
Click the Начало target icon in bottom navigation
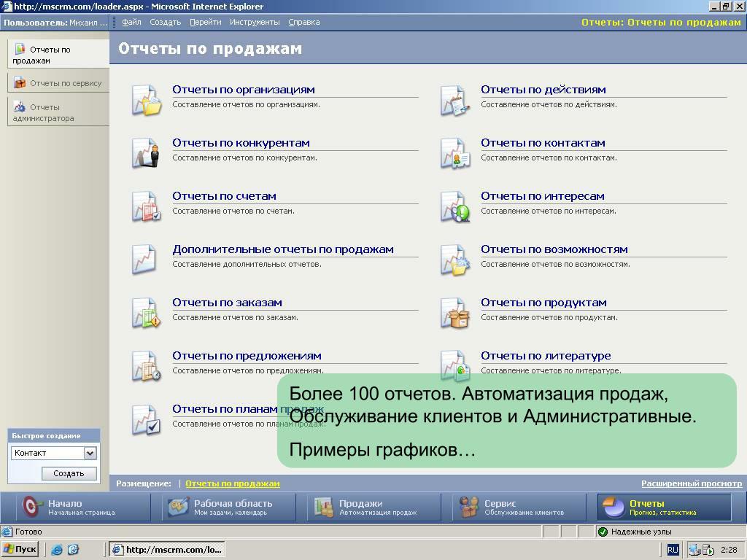pyautogui.click(x=31, y=507)
